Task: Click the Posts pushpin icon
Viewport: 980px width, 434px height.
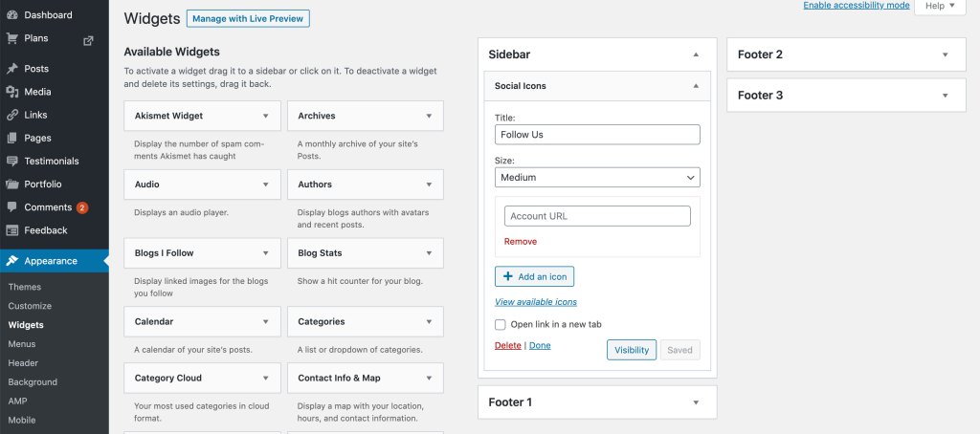Action: coord(11,69)
